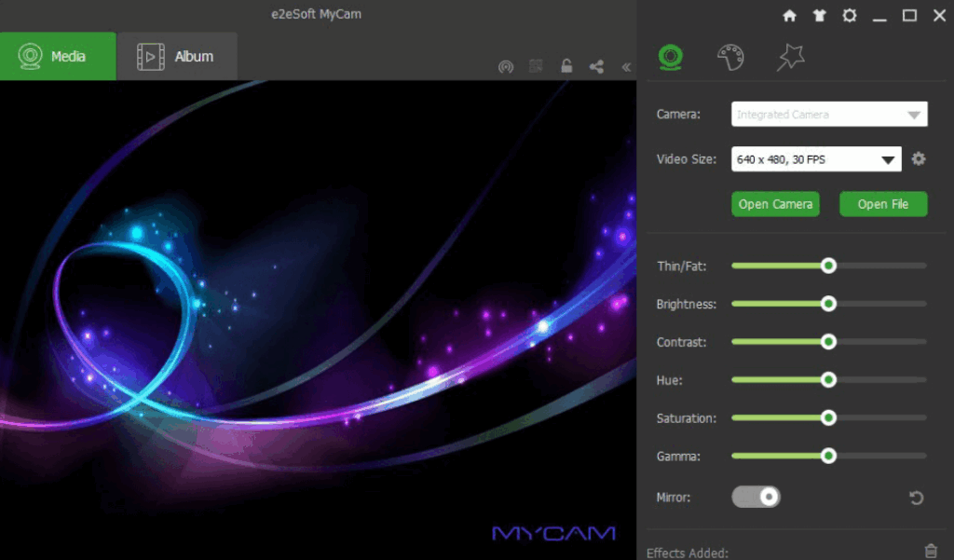Click the share icon above the preview
This screenshot has width=954, height=560.
[597, 66]
